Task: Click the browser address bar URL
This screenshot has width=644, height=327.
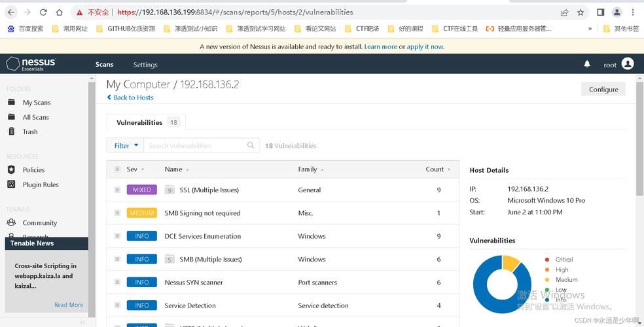Action: (235, 12)
